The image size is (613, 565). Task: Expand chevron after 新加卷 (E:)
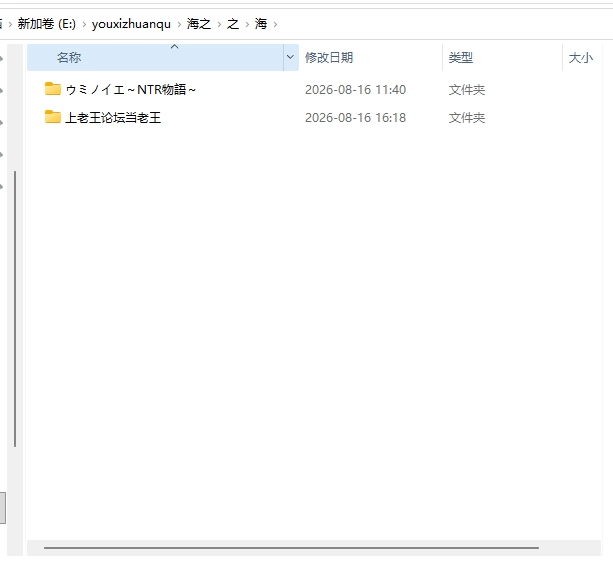[84, 24]
